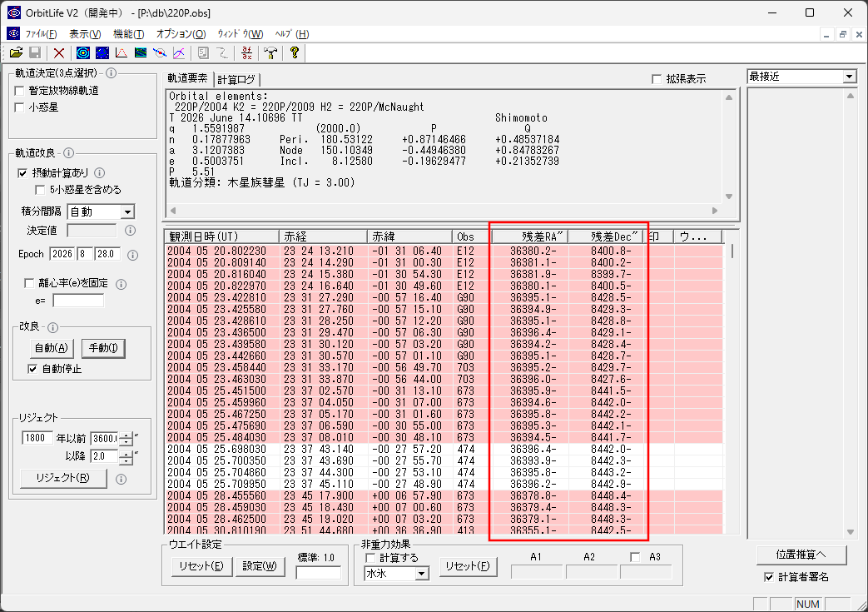Click the light curve graph icon
The height and width of the screenshot is (612, 868).
point(122,53)
